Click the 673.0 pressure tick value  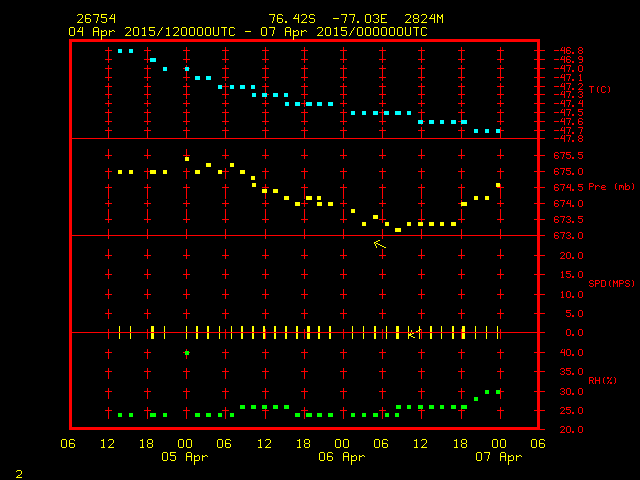coord(569,236)
